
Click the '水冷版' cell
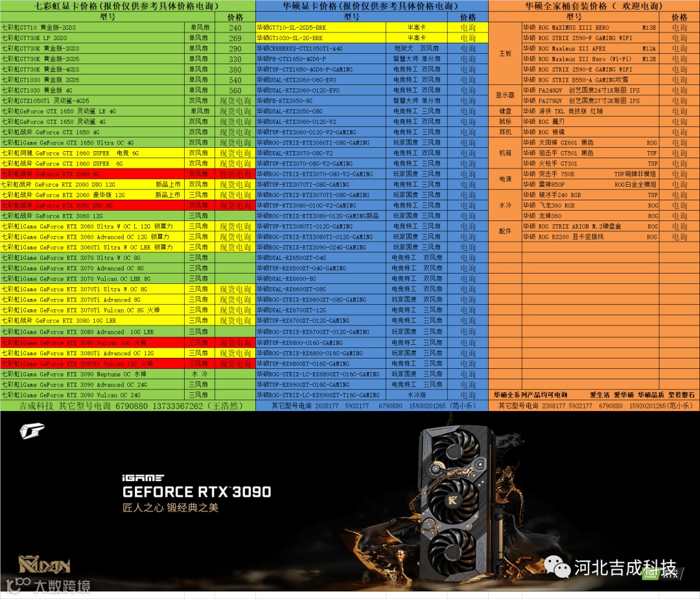coord(417,395)
